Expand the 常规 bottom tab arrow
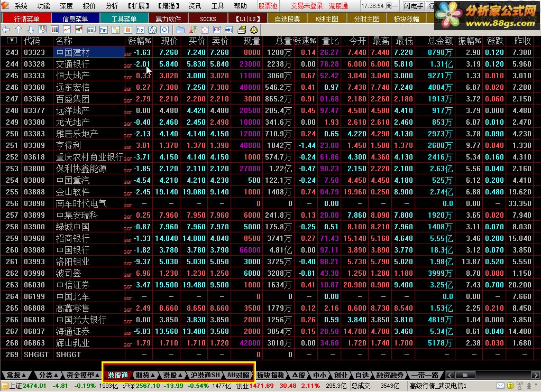 [24, 375]
